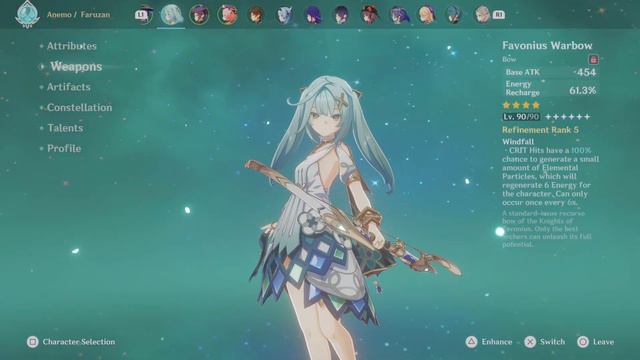640x360 pixels.
Task: Select the grey-haired portrait beside the R1 prompt
Action: coord(482,15)
